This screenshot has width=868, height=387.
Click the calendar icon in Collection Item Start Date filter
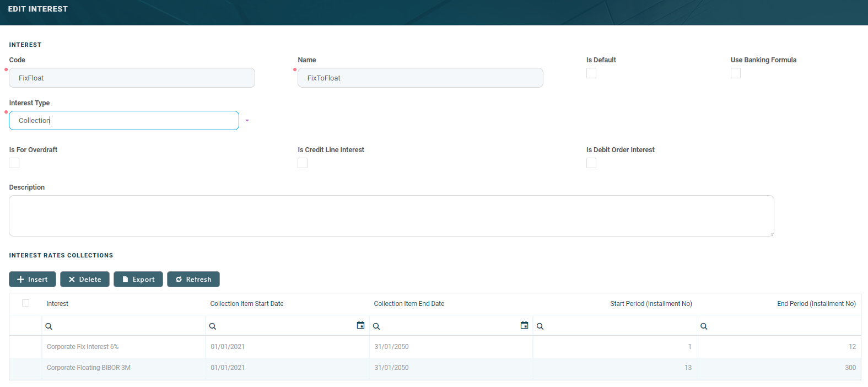(360, 325)
